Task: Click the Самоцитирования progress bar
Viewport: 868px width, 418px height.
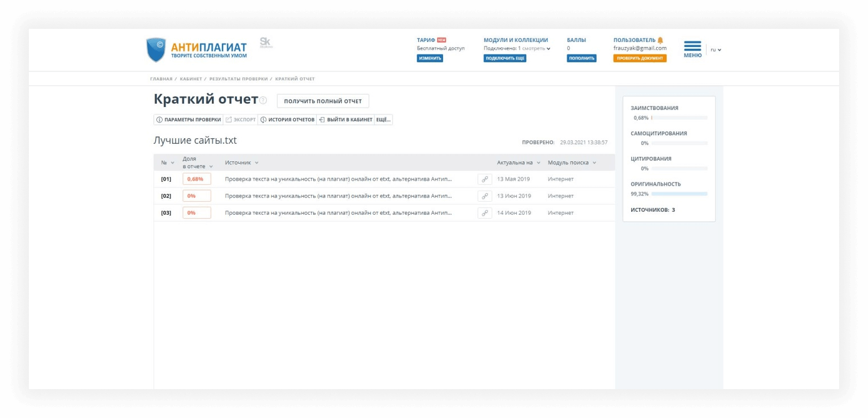Action: 679,143
